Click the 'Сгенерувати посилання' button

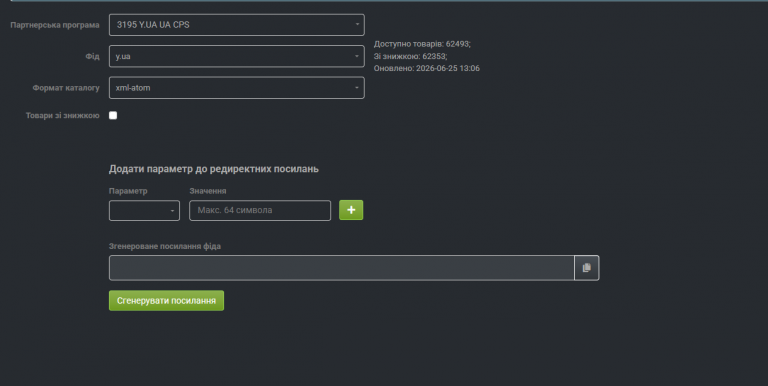click(167, 301)
